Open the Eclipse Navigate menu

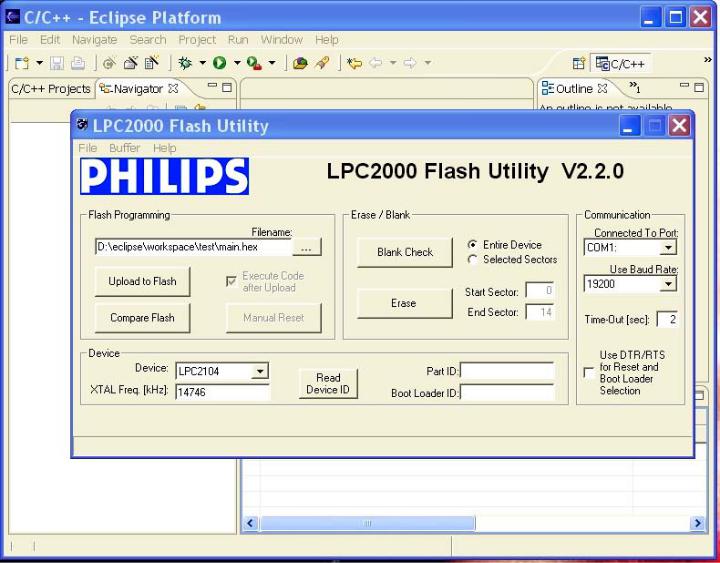(95, 40)
